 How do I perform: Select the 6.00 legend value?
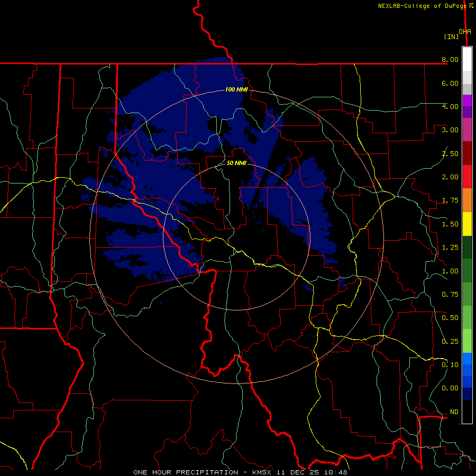pos(450,83)
